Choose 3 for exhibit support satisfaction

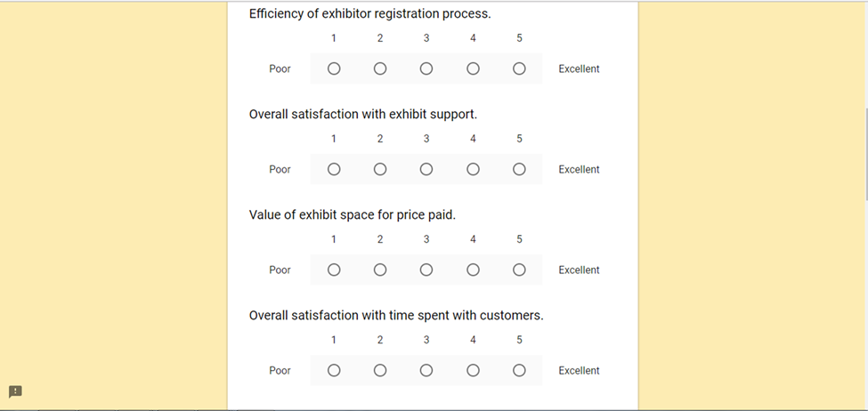(426, 169)
